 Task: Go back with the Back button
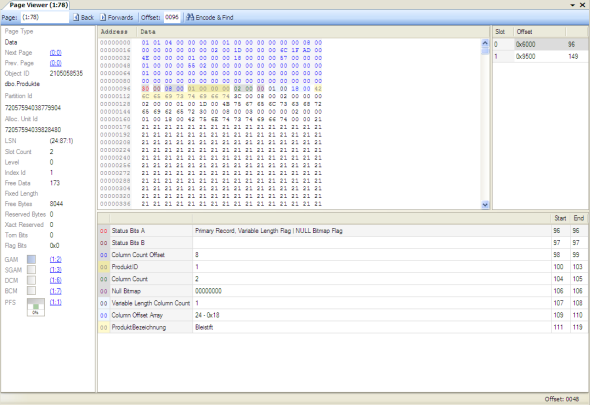pos(83,17)
